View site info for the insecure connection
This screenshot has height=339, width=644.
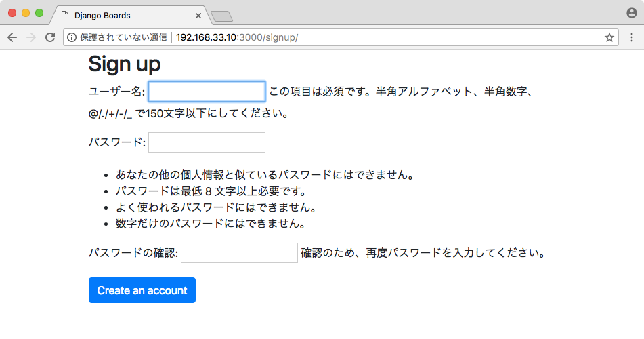[72, 37]
